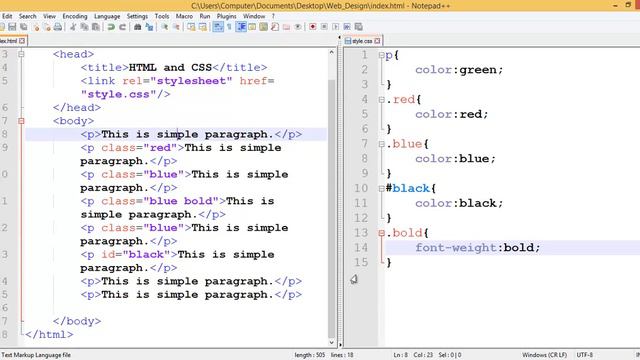Screen dimensions: 640x360
Task: Toggle Show All Characters pilcrow icon
Action: pyautogui.click(x=229, y=27)
